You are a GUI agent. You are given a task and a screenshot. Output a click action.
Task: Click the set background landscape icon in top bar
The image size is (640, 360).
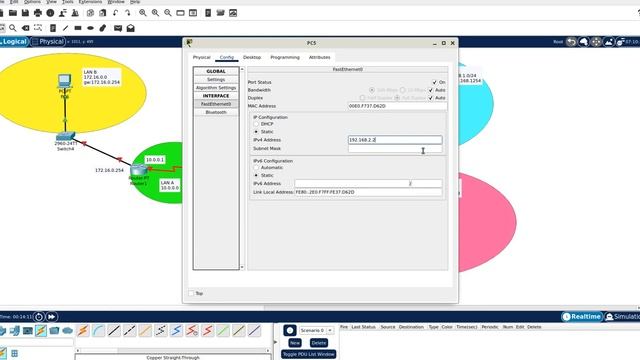coord(609,42)
